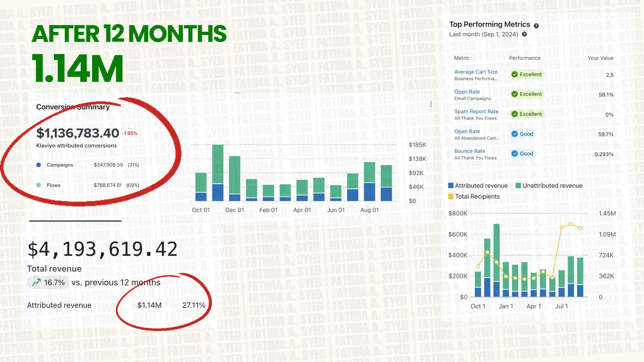The image size is (644, 362).
Task: Click the Excellent badge for Email Campaigns Open Rate
Action: (527, 94)
